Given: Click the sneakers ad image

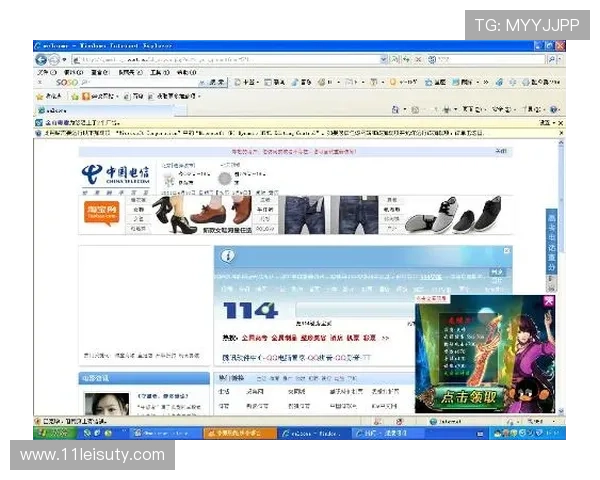Looking at the screenshot, I should pyautogui.click(x=455, y=214).
